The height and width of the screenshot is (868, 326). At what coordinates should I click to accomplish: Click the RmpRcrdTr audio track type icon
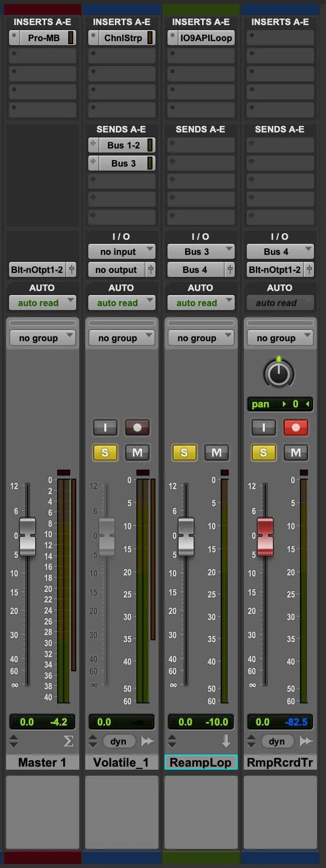coord(306,741)
